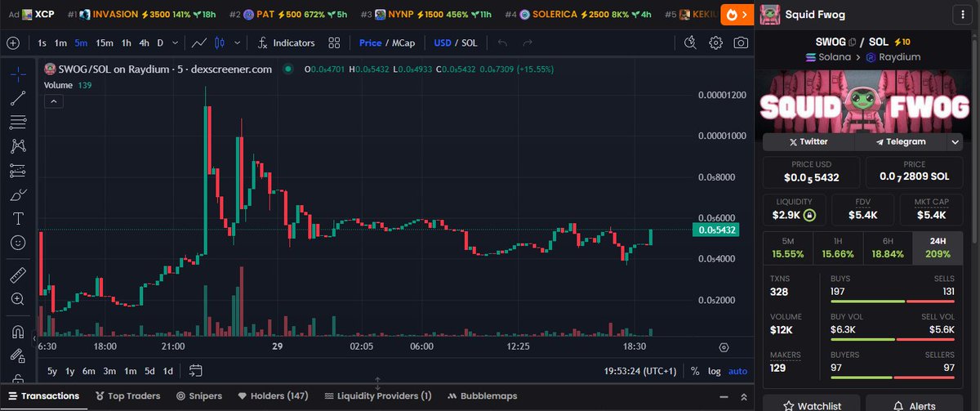Select the ruler measure tool
The image size is (980, 411).
[18, 275]
